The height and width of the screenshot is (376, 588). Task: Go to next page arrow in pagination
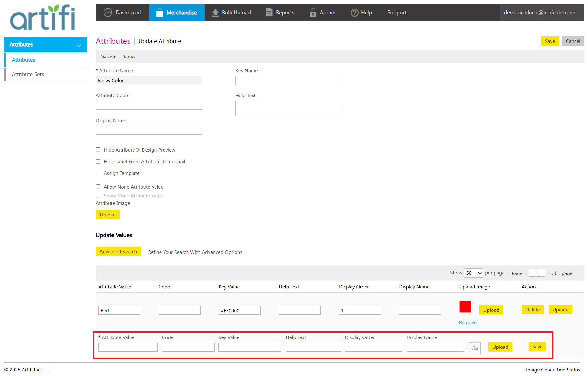(548, 273)
